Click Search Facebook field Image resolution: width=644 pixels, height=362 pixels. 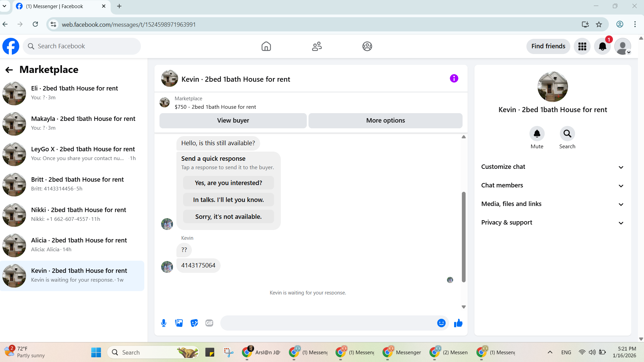point(82,46)
